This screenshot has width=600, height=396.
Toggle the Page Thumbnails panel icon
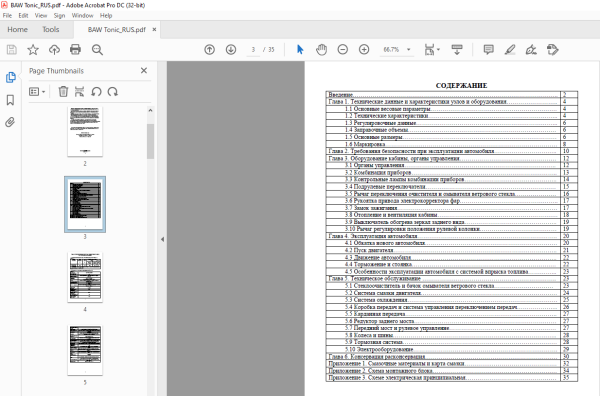[11, 77]
